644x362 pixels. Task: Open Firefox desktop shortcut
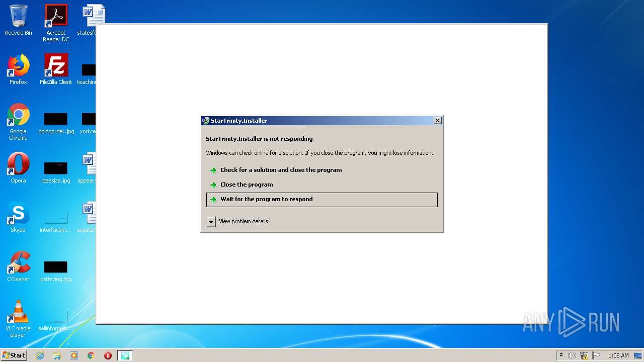18,69
